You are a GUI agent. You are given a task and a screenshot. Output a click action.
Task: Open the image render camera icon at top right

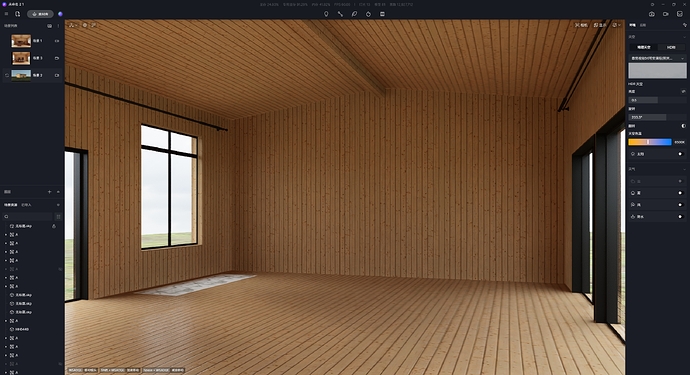click(x=652, y=14)
